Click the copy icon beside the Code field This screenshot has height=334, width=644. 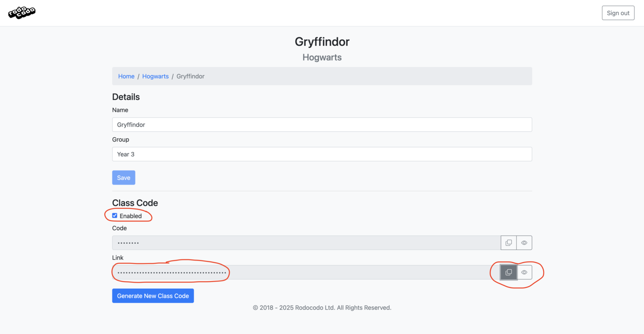point(508,243)
